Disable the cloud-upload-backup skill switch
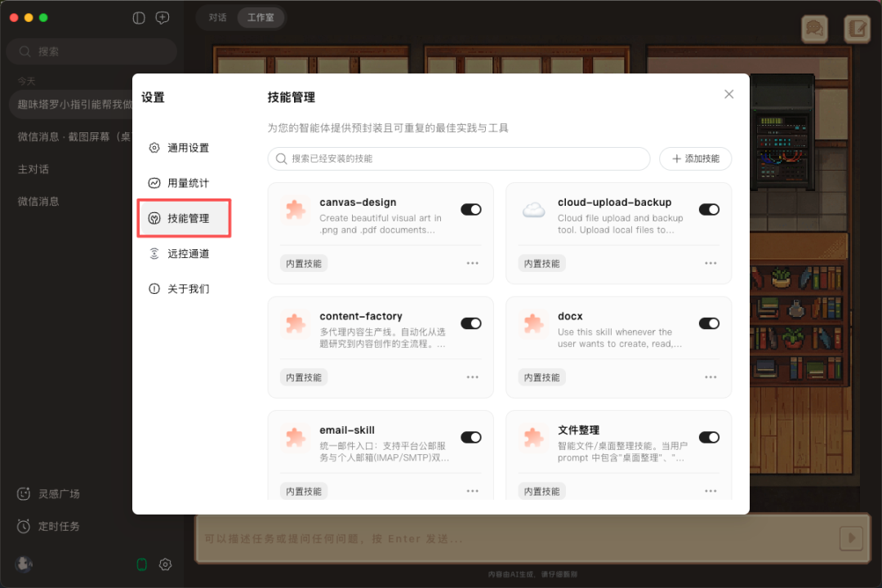 click(x=709, y=209)
